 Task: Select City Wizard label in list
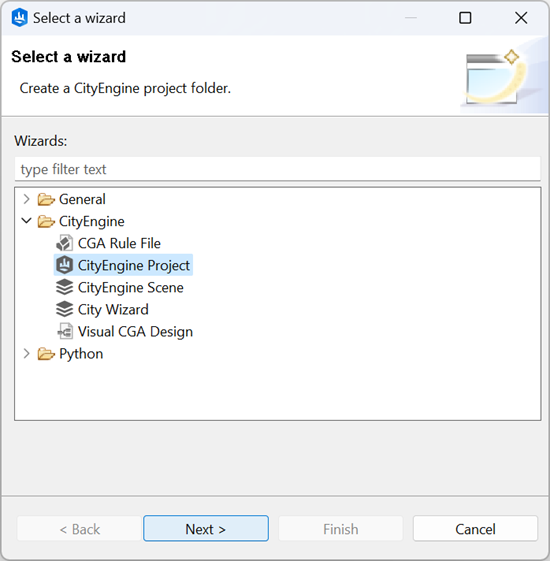tap(113, 310)
